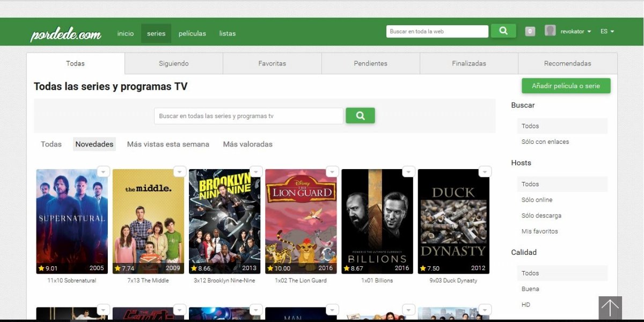Screen dimensions: 644x322
Task: Select the Novedades sort filter
Action: pos(94,144)
